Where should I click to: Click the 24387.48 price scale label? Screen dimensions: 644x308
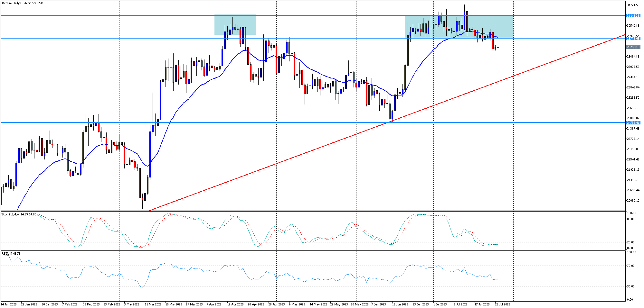(x=633, y=129)
